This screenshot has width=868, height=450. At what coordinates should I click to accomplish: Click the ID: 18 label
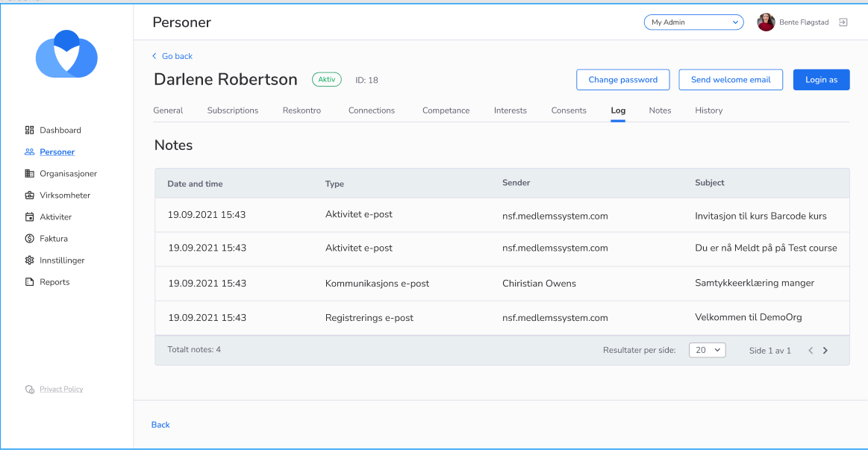(x=366, y=81)
